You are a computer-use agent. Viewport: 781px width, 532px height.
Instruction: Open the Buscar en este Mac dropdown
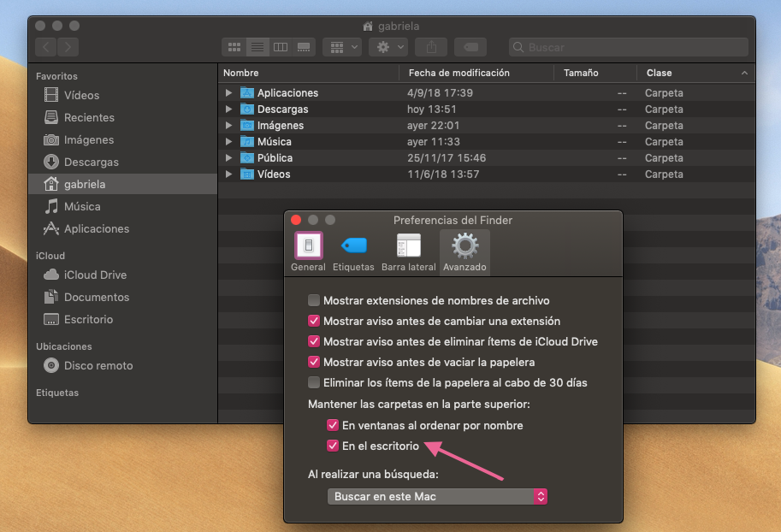437,497
